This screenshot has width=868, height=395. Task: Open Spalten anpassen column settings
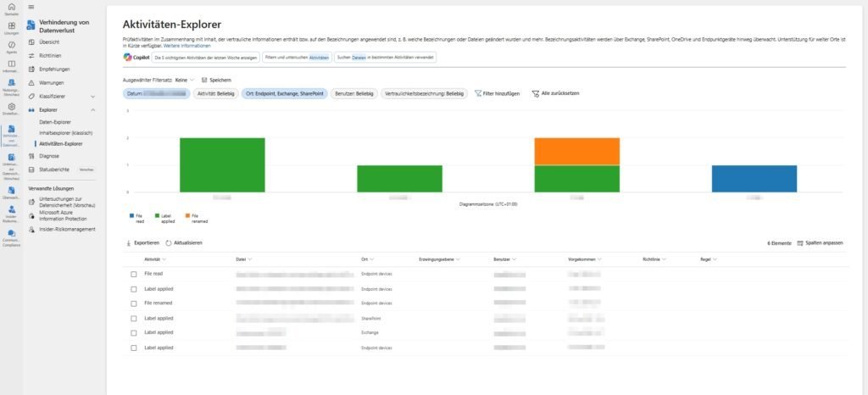pyautogui.click(x=821, y=242)
